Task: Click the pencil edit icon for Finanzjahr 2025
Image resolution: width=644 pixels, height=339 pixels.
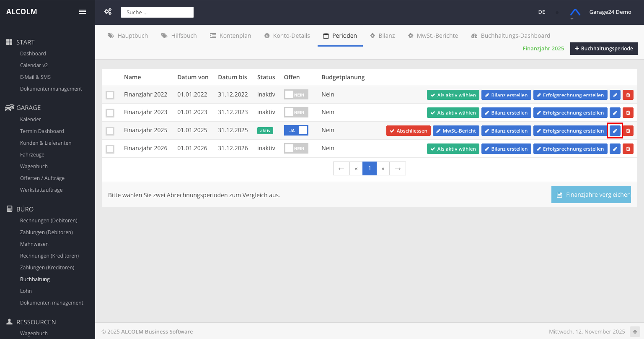Action: [615, 131]
